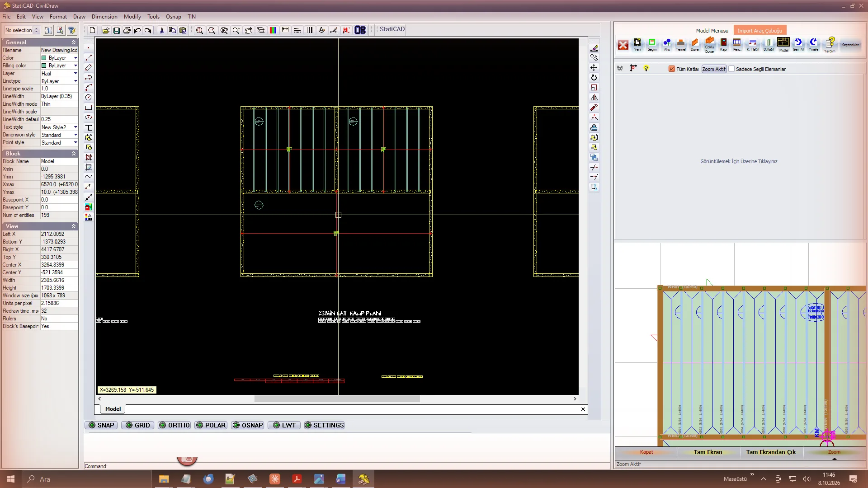Toggle GRID display
The height and width of the screenshot is (488, 868).
138,425
